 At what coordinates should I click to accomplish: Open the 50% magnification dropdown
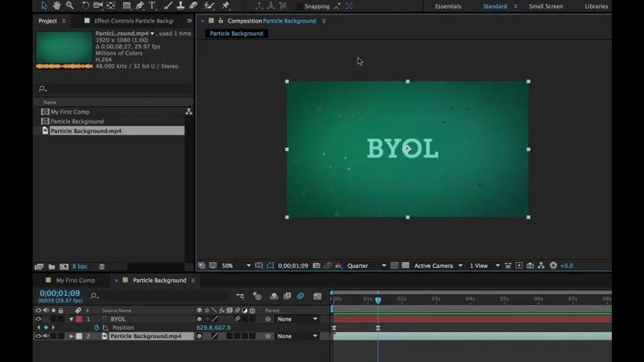[236, 265]
